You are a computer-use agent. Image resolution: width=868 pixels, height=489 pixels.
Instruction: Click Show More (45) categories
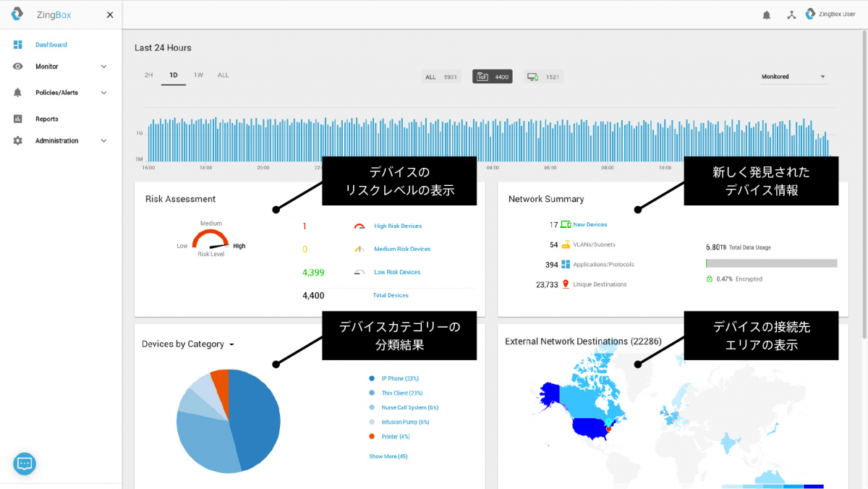[x=388, y=456]
